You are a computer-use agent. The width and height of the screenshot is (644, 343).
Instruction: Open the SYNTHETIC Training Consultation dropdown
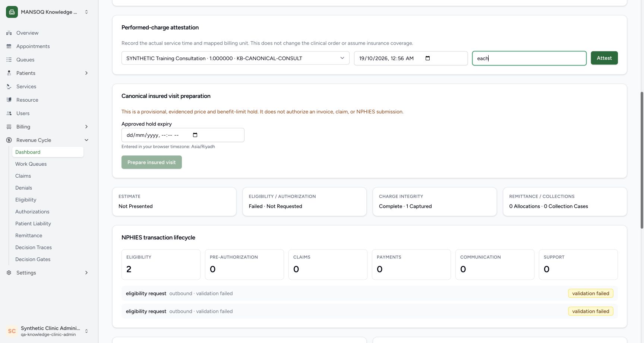pos(236,58)
